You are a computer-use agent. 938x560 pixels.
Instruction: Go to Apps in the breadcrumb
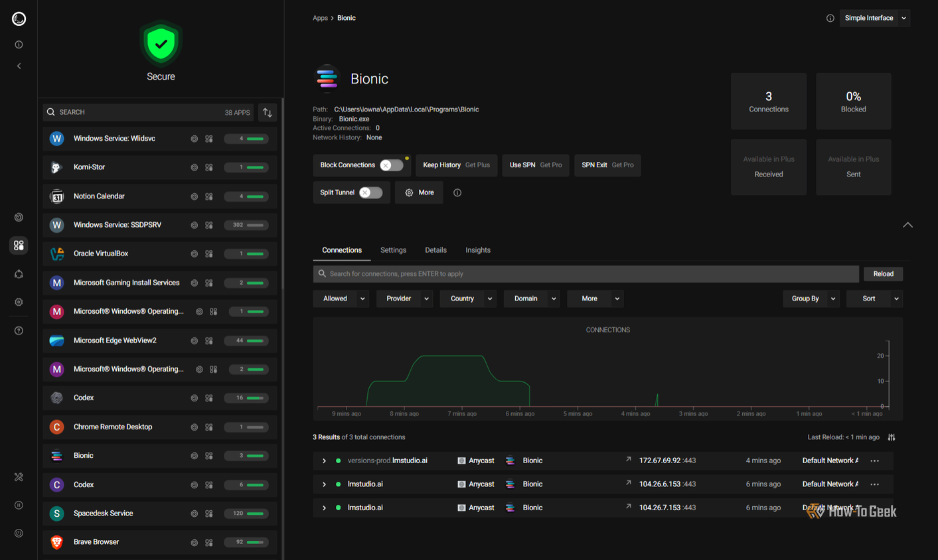pyautogui.click(x=320, y=18)
